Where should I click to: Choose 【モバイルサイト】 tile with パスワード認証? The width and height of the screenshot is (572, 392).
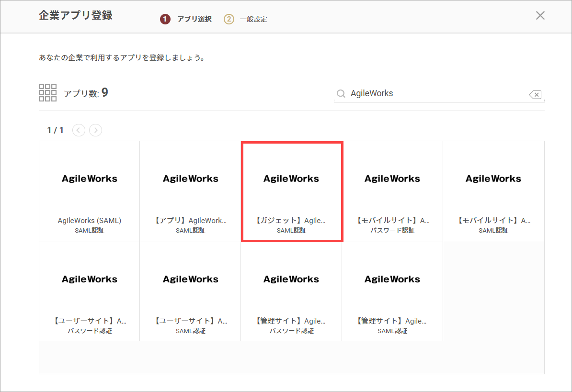coord(392,191)
